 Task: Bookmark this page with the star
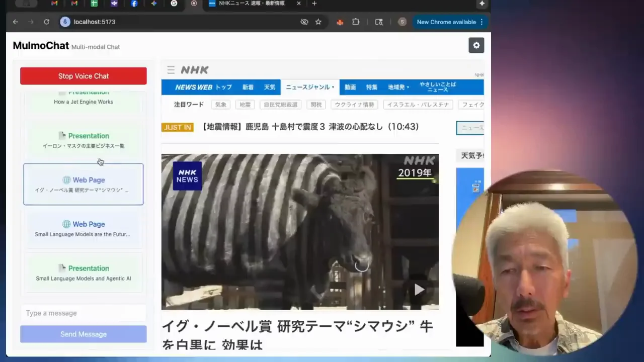pos(318,22)
